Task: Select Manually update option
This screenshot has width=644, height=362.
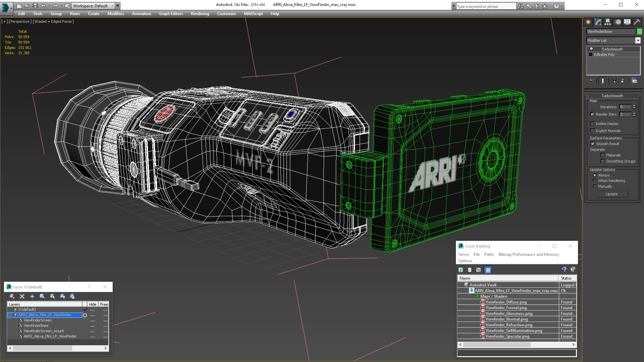Action: pyautogui.click(x=595, y=186)
